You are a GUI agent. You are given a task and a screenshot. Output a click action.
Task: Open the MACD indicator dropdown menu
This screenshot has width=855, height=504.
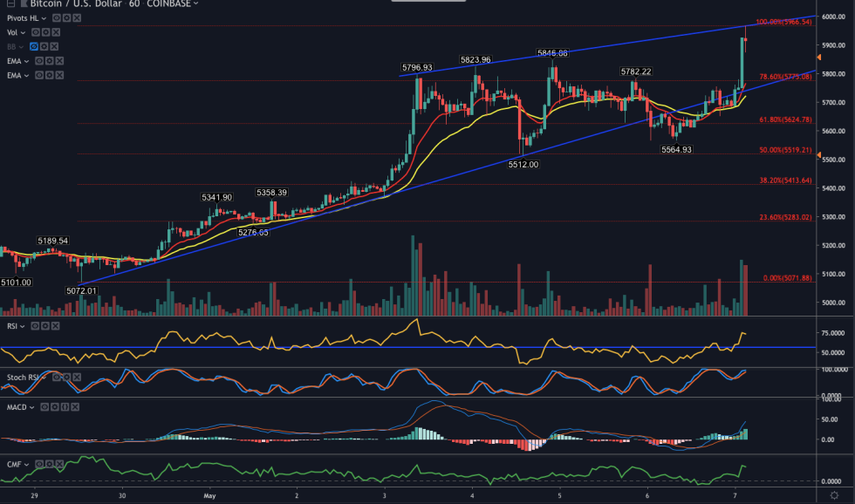pyautogui.click(x=32, y=407)
